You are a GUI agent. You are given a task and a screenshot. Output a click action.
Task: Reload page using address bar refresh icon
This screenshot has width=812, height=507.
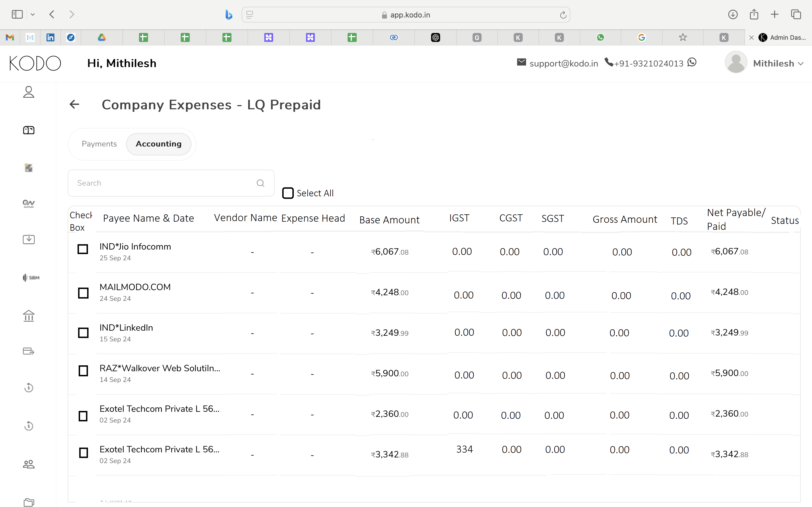(x=563, y=15)
